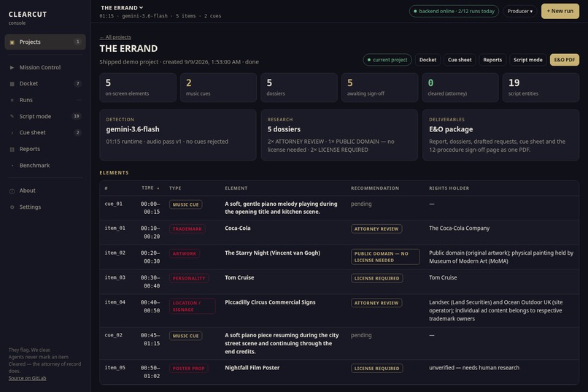Click the Cue sheet header button

pos(460,60)
